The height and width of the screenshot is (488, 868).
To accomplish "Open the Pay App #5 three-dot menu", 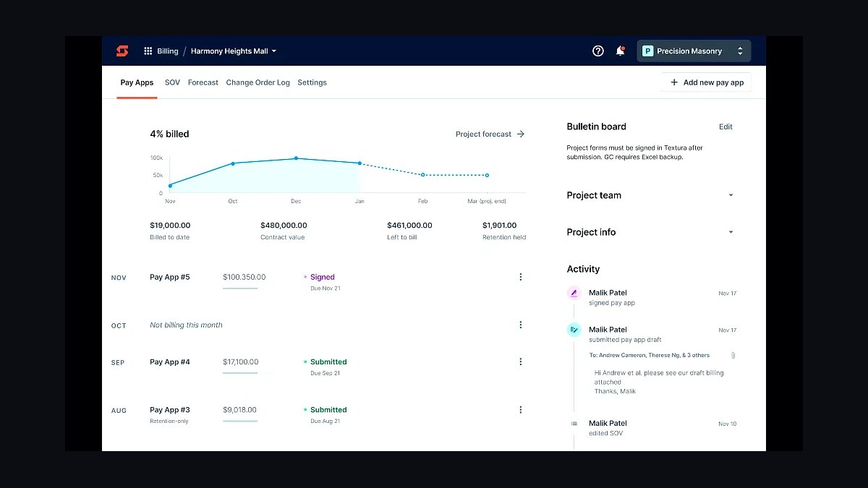I will pyautogui.click(x=521, y=277).
